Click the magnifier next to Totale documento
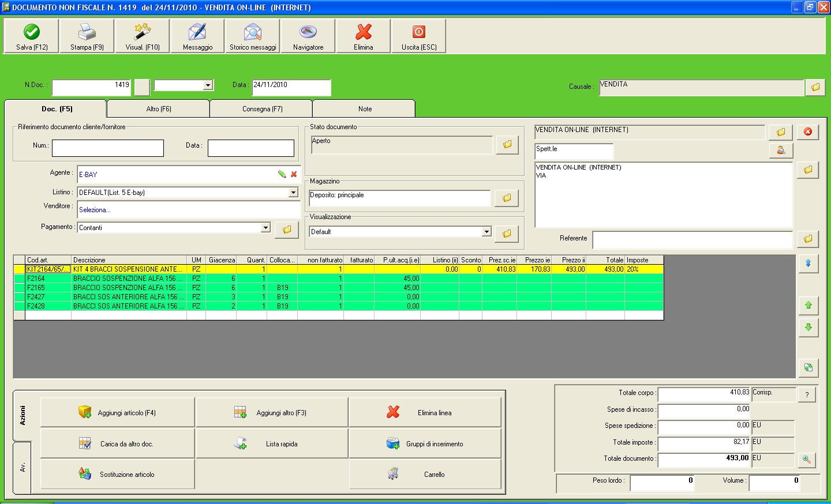The height and width of the screenshot is (504, 831). pyautogui.click(x=807, y=460)
